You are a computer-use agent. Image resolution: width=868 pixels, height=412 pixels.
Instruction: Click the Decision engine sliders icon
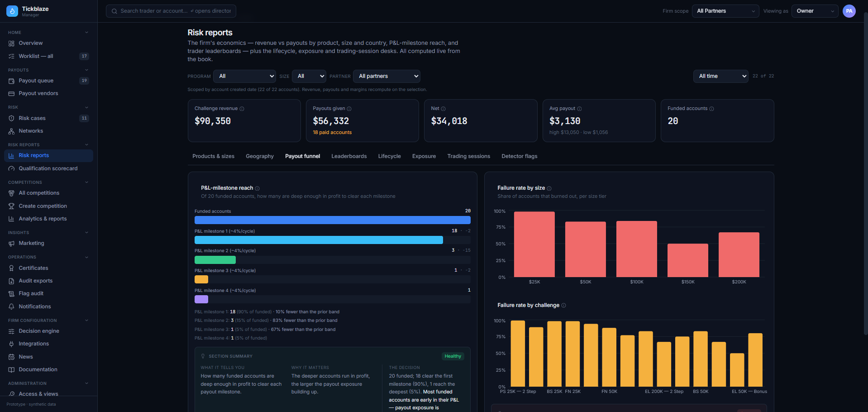(x=11, y=331)
